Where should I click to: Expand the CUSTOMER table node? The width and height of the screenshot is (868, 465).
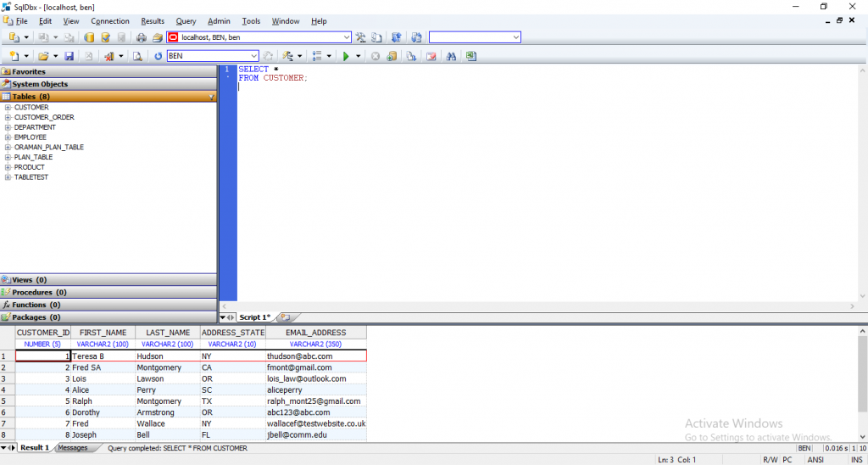(x=8, y=108)
